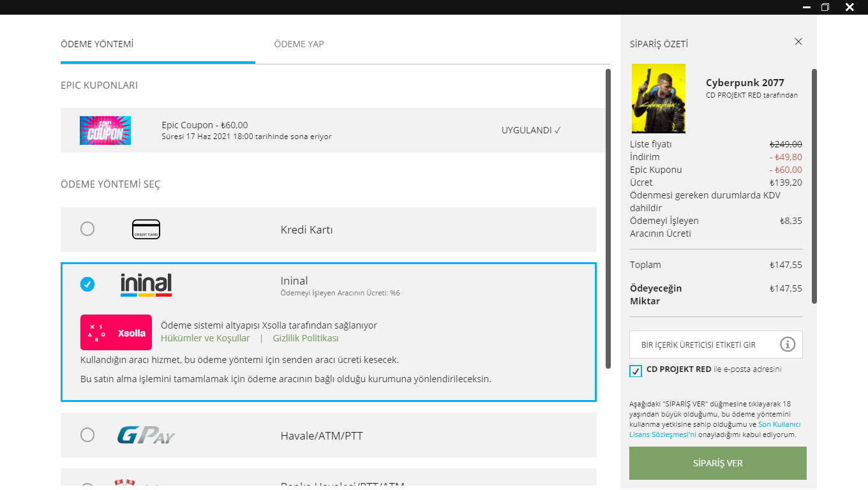Click the CD PROJEKT RED tarafından text
The image size is (868, 490).
(752, 95)
